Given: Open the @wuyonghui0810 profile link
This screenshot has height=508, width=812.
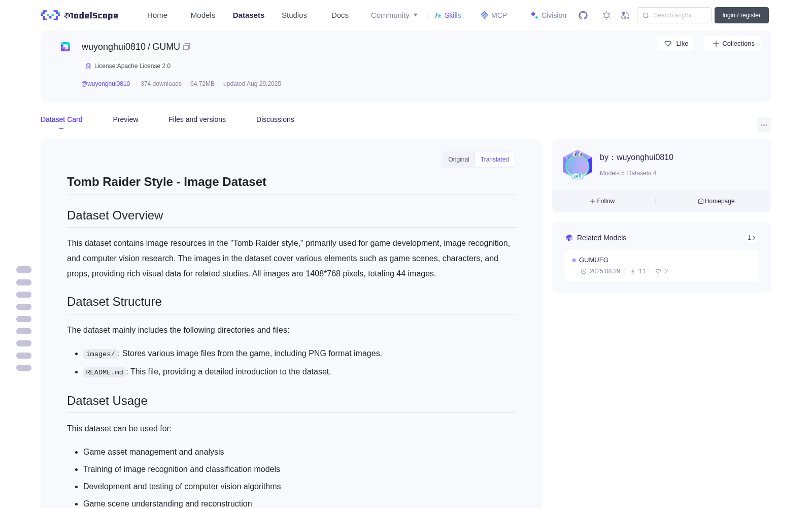Looking at the screenshot, I should click(x=106, y=84).
